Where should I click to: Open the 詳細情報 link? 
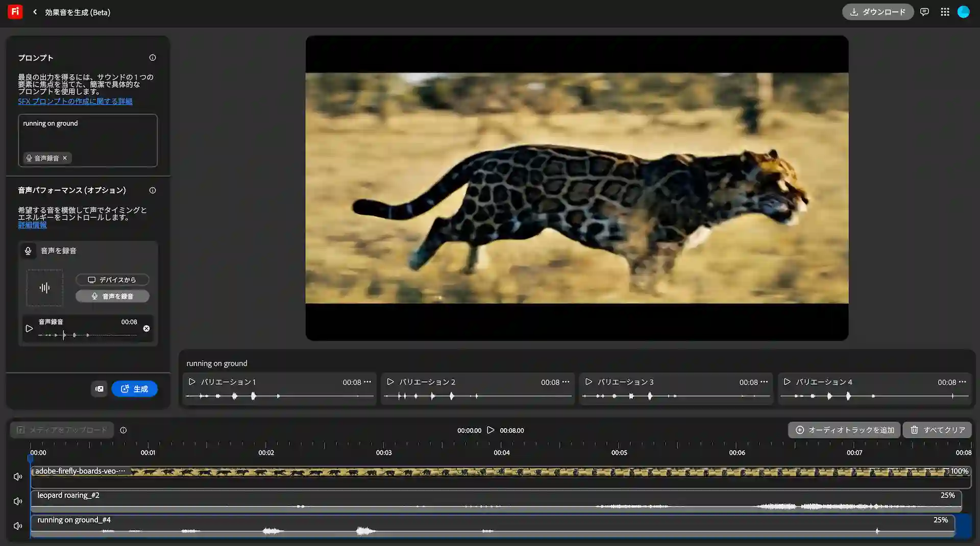(32, 225)
